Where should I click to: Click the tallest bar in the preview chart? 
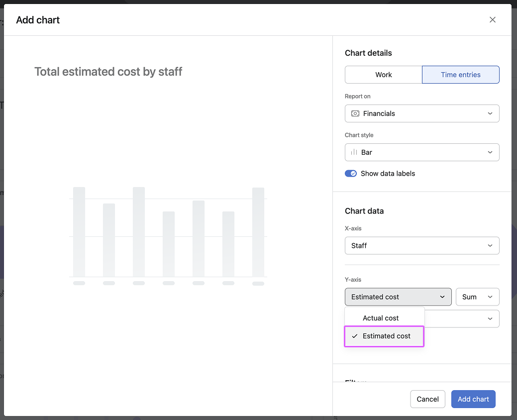click(x=79, y=234)
